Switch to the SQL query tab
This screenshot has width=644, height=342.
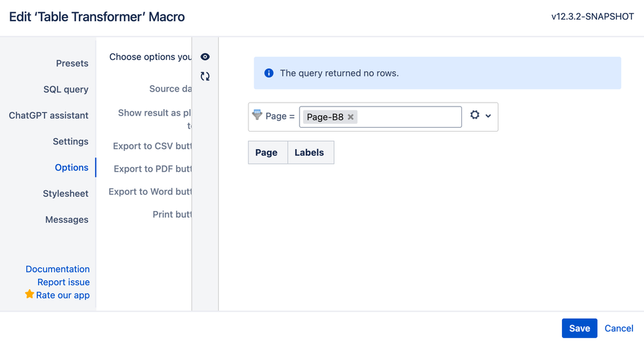pos(66,90)
